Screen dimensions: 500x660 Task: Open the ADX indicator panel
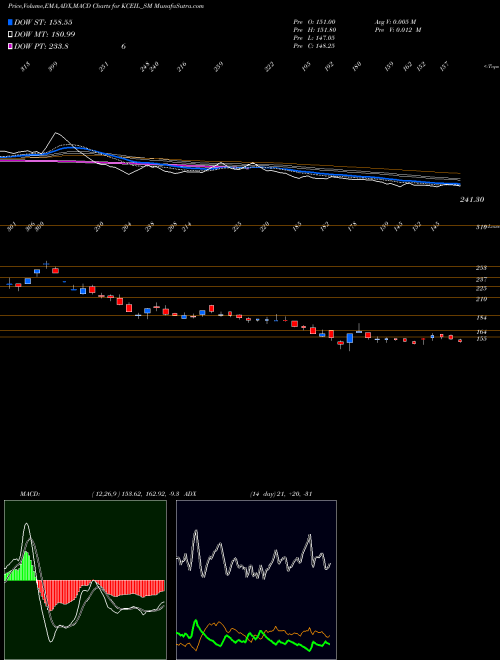click(x=256, y=580)
